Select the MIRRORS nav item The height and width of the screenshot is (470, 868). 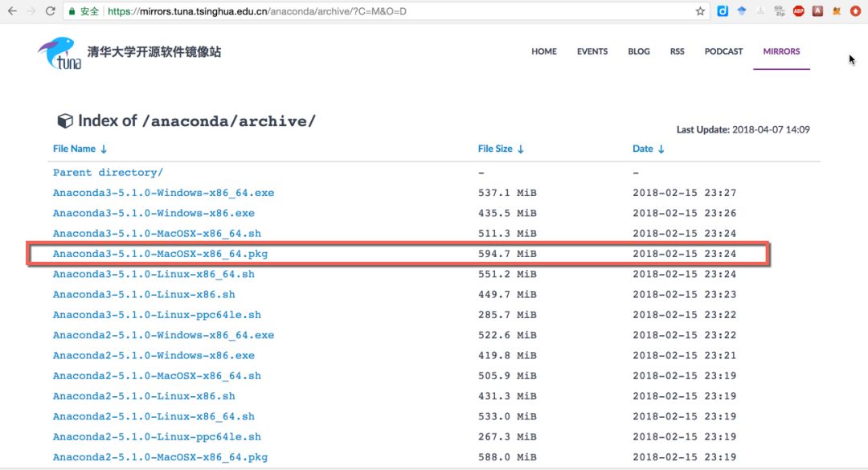tap(782, 51)
